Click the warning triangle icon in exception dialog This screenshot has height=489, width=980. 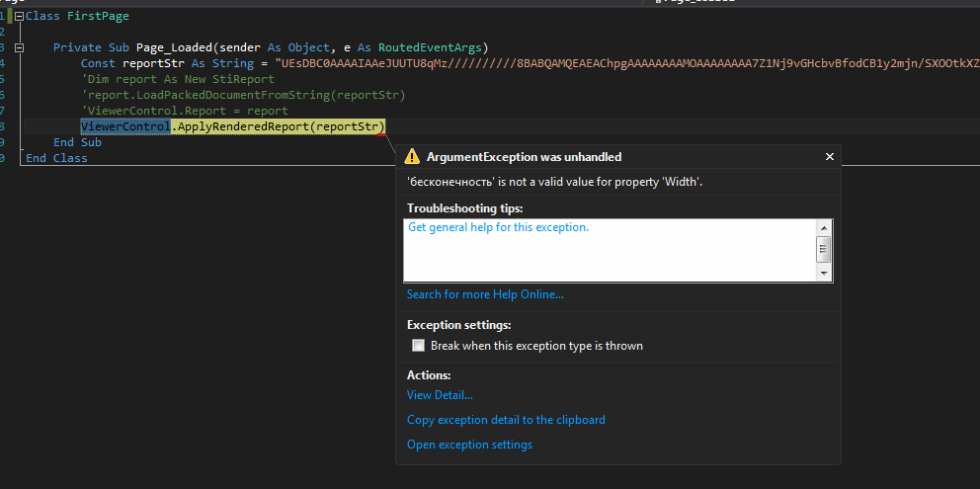point(412,156)
